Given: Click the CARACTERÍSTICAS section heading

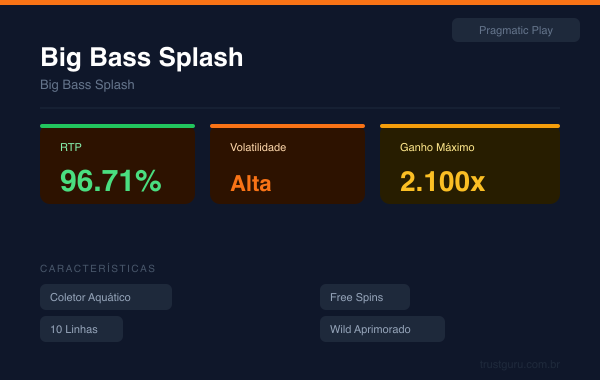Looking at the screenshot, I should coord(98,269).
